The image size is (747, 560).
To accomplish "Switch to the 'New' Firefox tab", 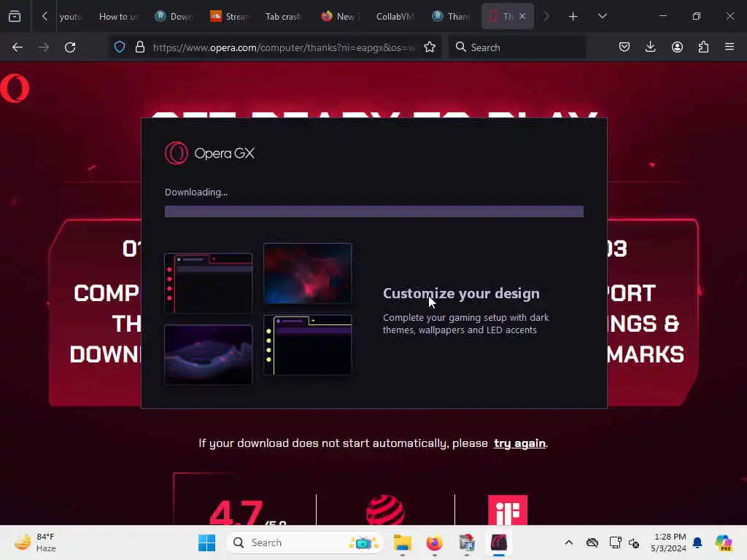I will [x=341, y=17].
